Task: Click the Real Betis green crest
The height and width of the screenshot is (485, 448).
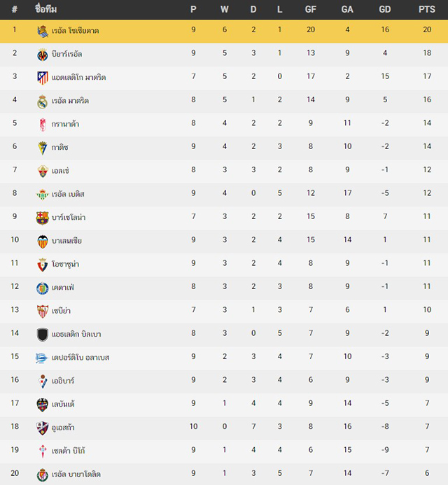Action: (x=43, y=195)
